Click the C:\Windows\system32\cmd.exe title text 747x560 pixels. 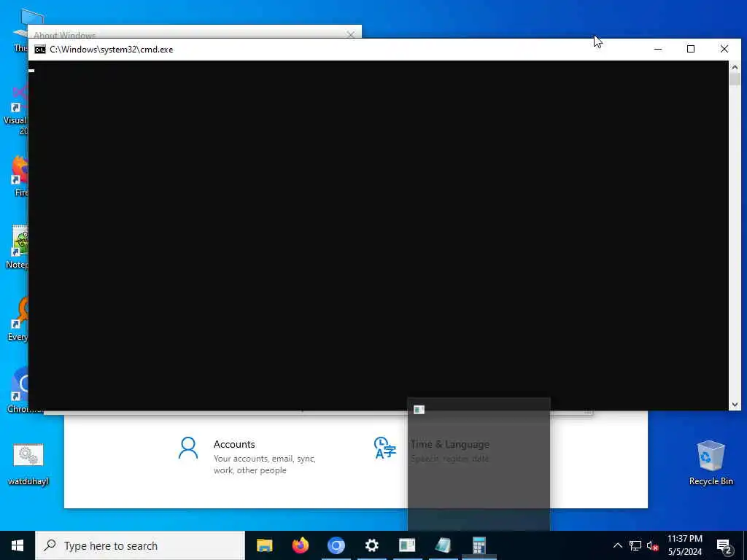pyautogui.click(x=112, y=50)
